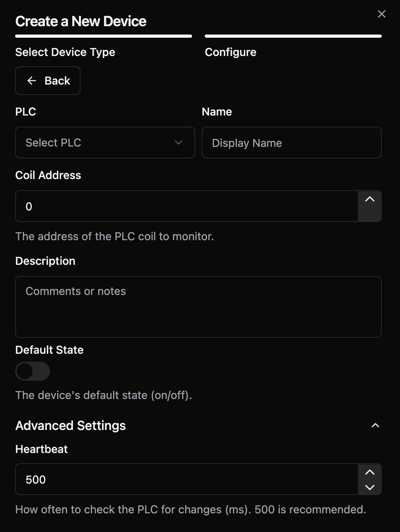400x532 pixels.
Task: Open the Select PLC dropdown
Action: coord(105,143)
